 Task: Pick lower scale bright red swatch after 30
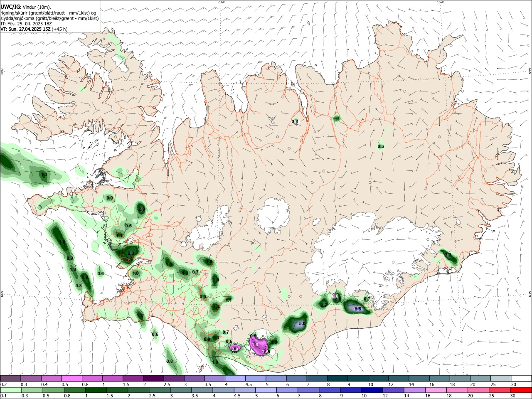pyautogui.click(x=521, y=390)
